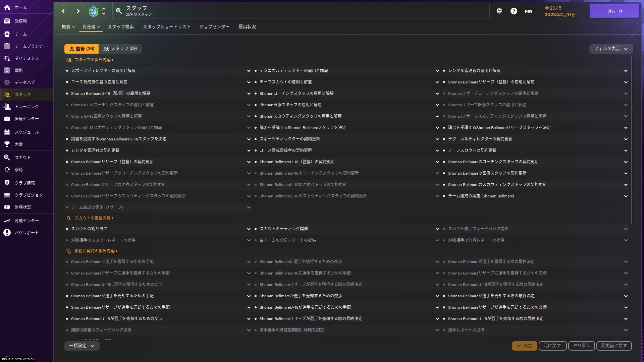The height and width of the screenshot is (362, 644).
Task: Toggle the 監督 (39) filter button
Action: pos(82,49)
